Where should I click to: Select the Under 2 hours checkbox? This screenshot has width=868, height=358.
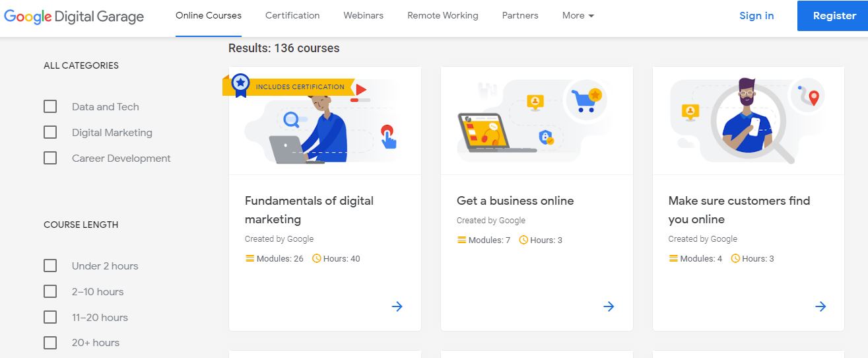coord(50,266)
